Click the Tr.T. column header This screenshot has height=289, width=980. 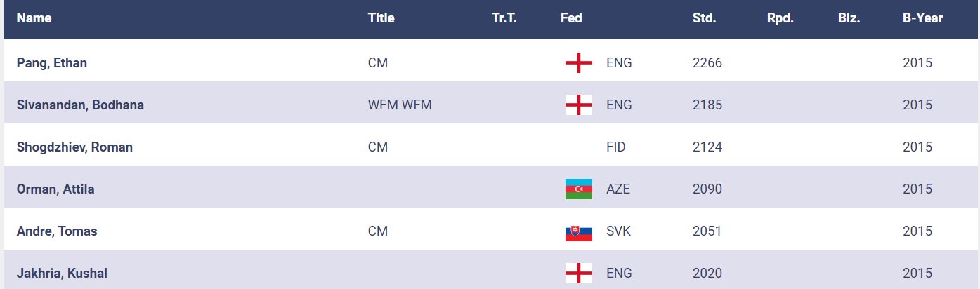504,18
